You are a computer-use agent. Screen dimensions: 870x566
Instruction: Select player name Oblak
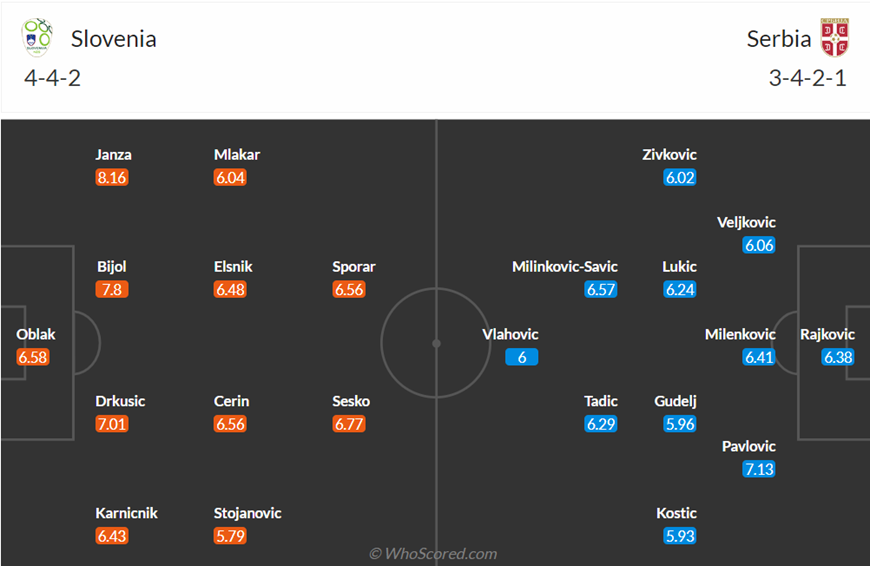36,334
